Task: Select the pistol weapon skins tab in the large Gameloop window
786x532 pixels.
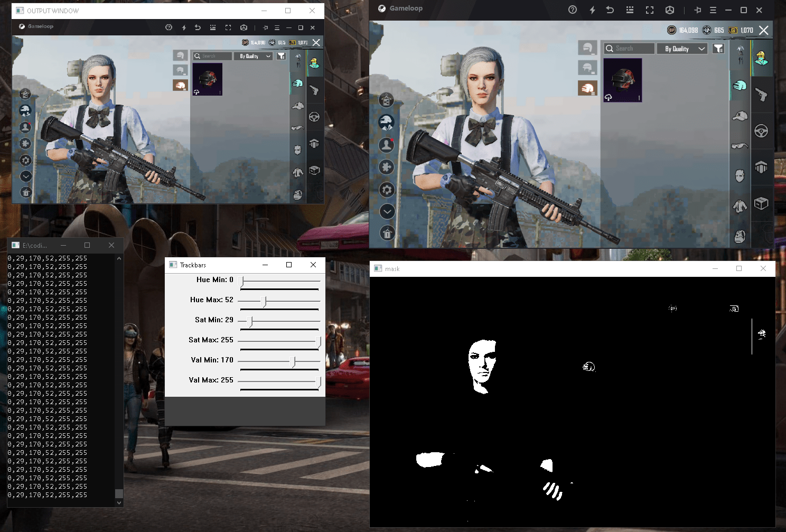Action: point(761,94)
